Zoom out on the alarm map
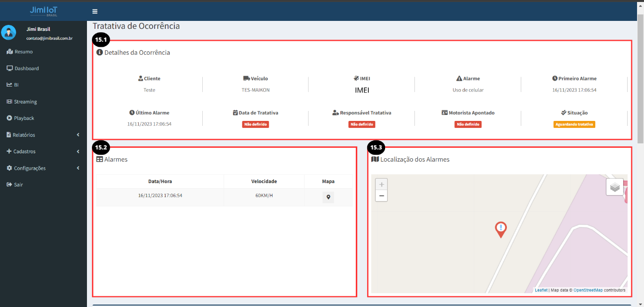Screen dimensions: 644x307 [x=381, y=196]
